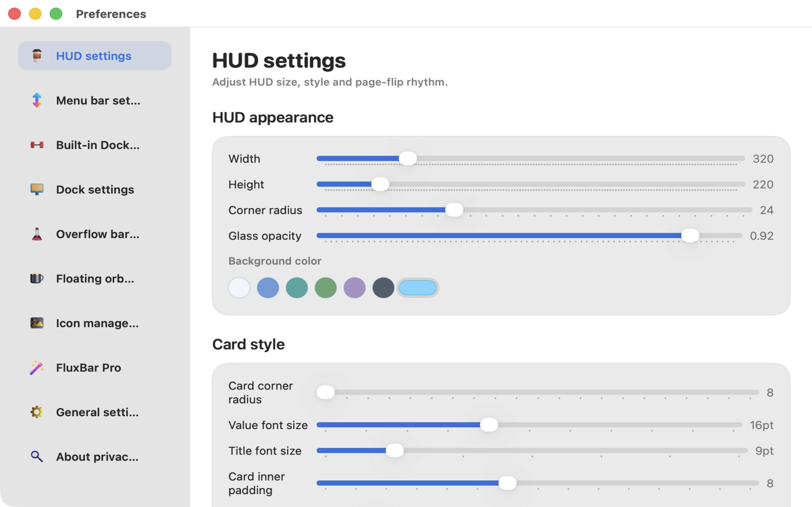Screen dimensions: 812x507
Task: Click the Built-in Dock dumbbell icon
Action: coord(37,145)
